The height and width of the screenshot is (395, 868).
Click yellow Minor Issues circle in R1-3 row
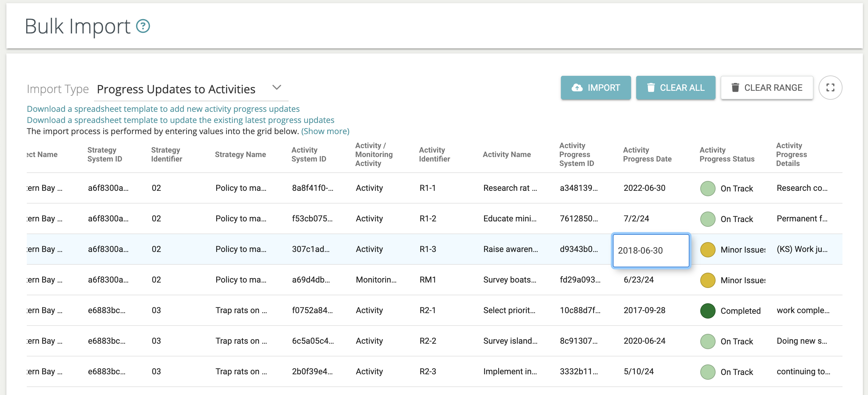point(708,249)
